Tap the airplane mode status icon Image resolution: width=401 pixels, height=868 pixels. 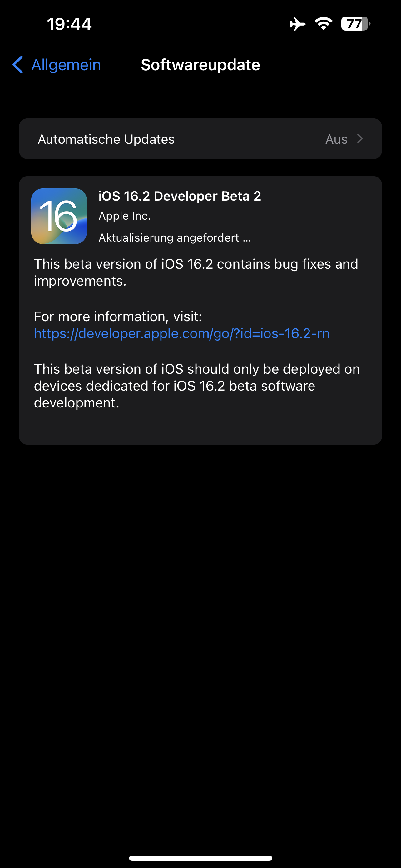(298, 24)
